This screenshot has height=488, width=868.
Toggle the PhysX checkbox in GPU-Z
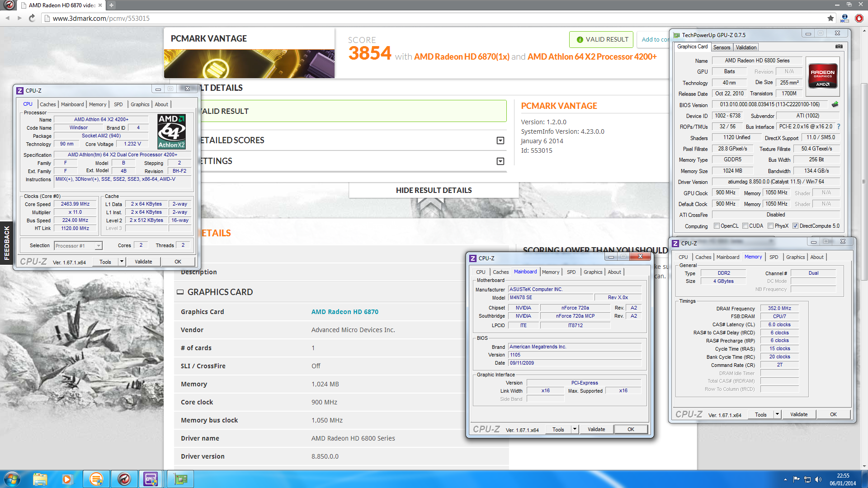click(770, 226)
